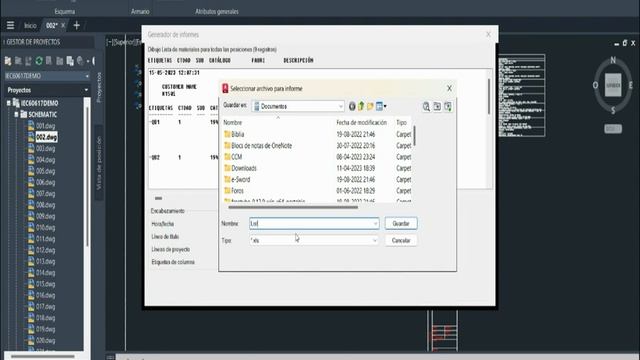Open the Tipo file type dropdown
Screen dimensions: 640x360
point(374,240)
